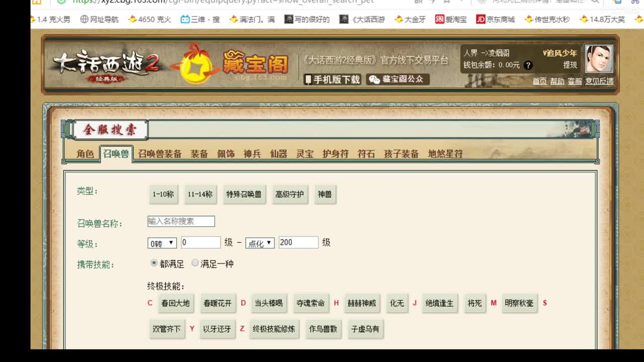Select the 终极技能修炼 skill
The width and height of the screenshot is (644, 362).
pos(274,329)
